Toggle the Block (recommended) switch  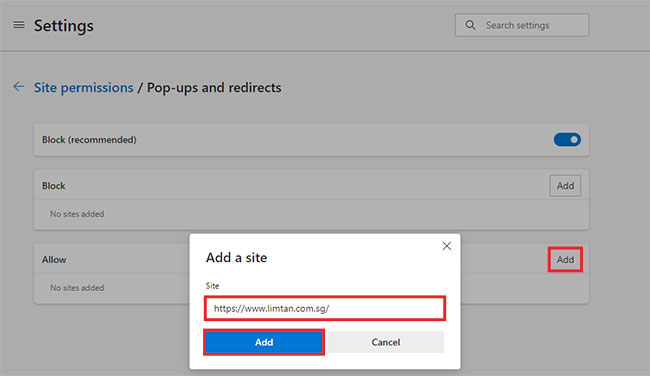tap(567, 140)
